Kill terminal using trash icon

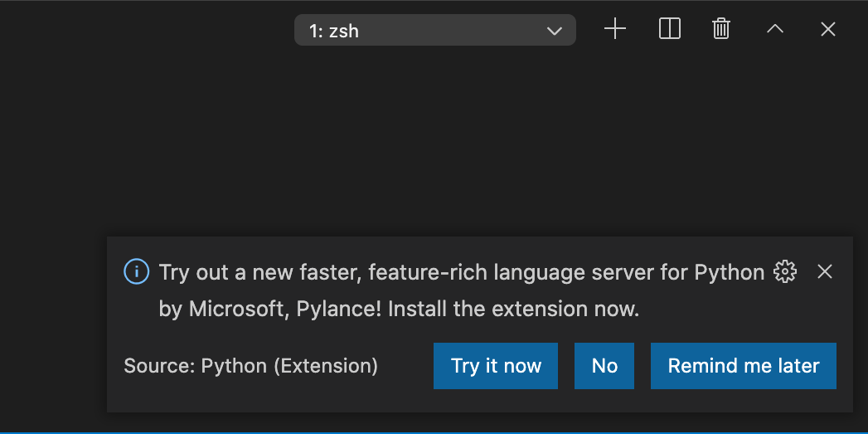[x=721, y=30]
